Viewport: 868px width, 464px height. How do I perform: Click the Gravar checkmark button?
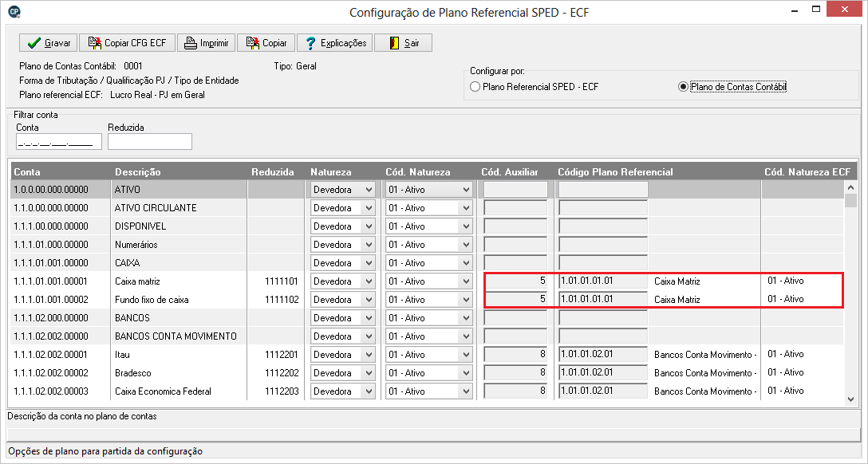pyautogui.click(x=48, y=43)
